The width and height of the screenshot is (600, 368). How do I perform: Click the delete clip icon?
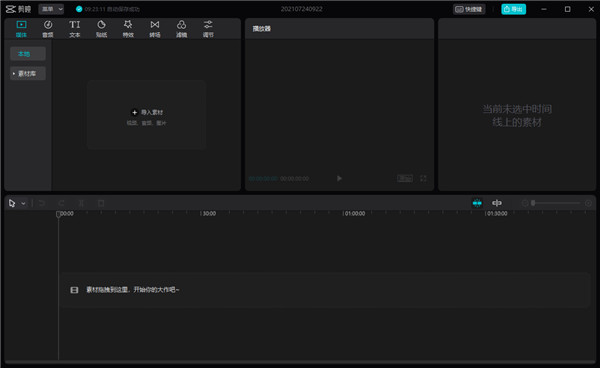[x=101, y=203]
